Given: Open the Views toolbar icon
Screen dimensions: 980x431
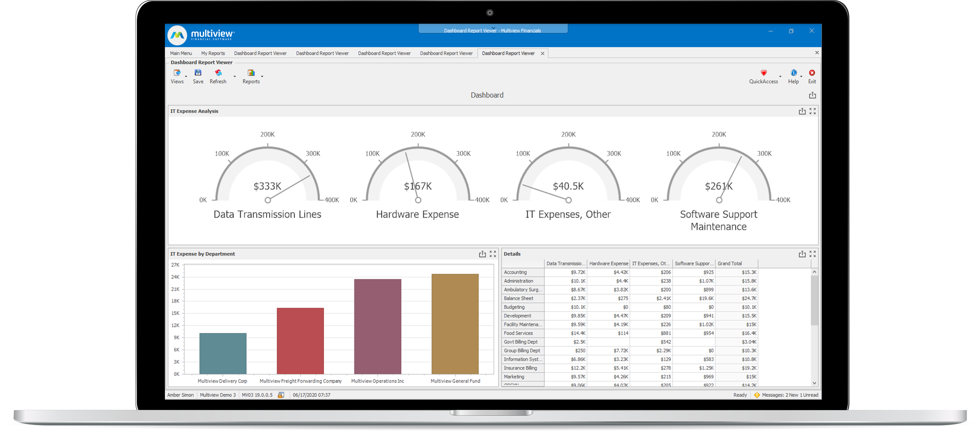Looking at the screenshot, I should click(x=177, y=73).
